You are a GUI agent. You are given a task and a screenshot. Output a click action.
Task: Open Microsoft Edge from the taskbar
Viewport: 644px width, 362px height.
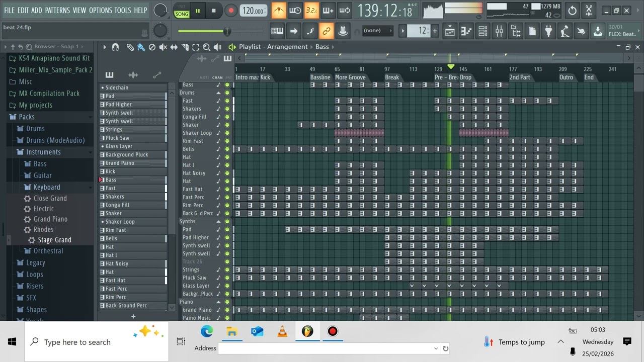207,331
